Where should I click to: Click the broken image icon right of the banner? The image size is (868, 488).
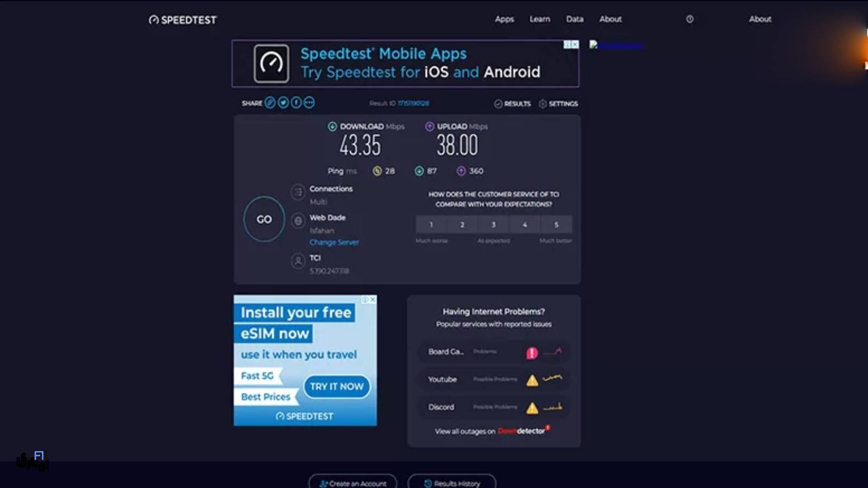593,45
